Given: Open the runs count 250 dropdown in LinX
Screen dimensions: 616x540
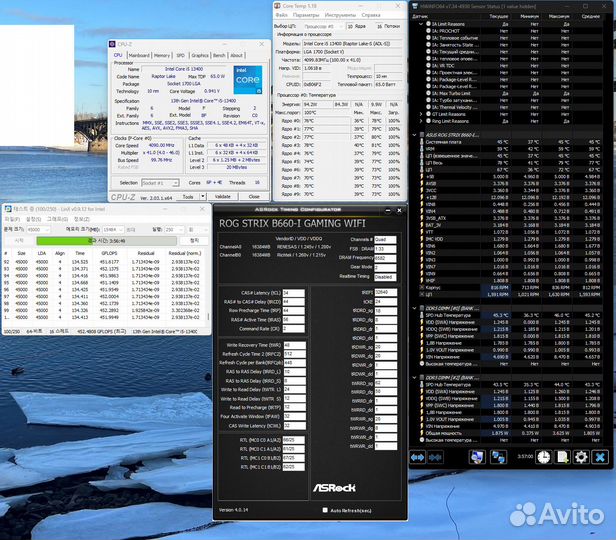Looking at the screenshot, I should [x=174, y=229].
